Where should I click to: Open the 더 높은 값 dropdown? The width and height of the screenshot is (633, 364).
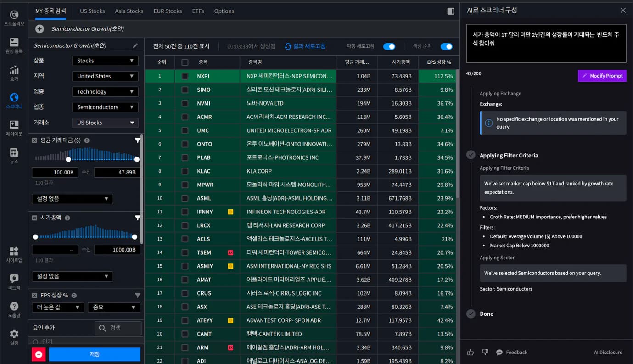58,308
